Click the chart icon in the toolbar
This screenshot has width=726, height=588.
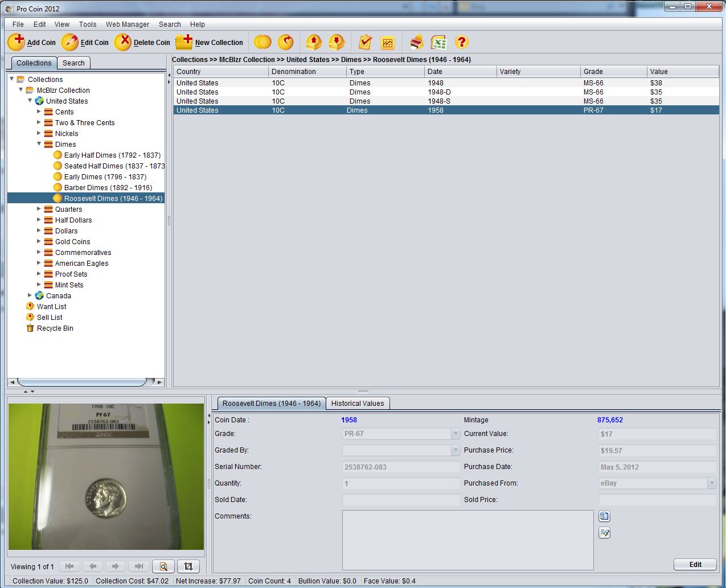pos(388,42)
